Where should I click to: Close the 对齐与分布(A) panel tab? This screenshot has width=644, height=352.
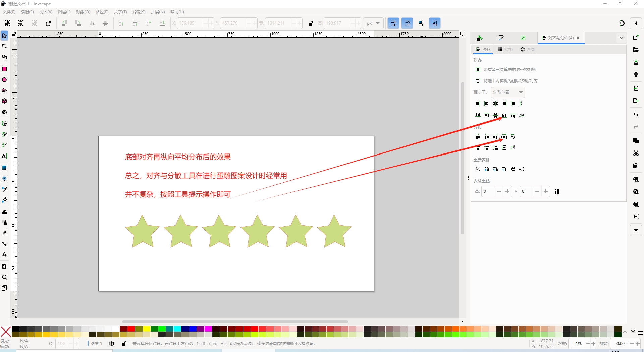pyautogui.click(x=578, y=38)
